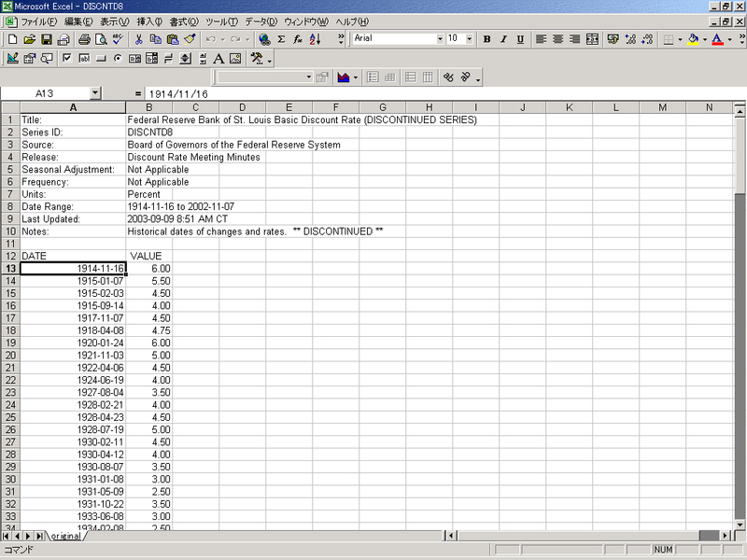Viewport: 747px width, 560px height.
Task: Select the Option Button control tool
Action: tap(118, 59)
